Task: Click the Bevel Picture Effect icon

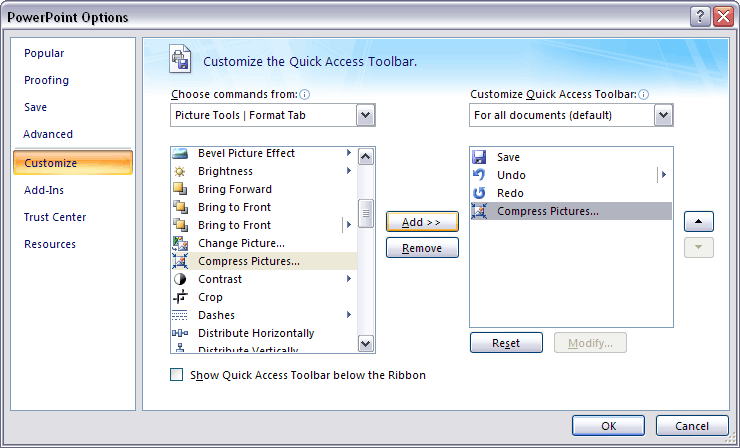Action: [180, 153]
